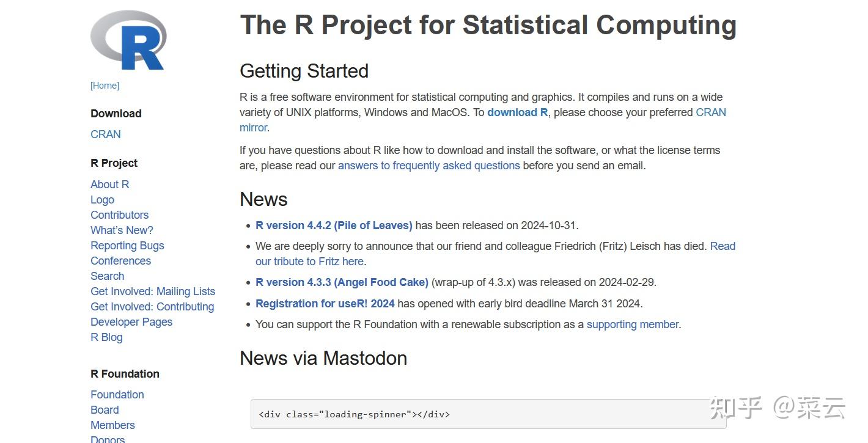Open Get Involved: Contributing link
Screen dimensions: 868x443
click(152, 307)
